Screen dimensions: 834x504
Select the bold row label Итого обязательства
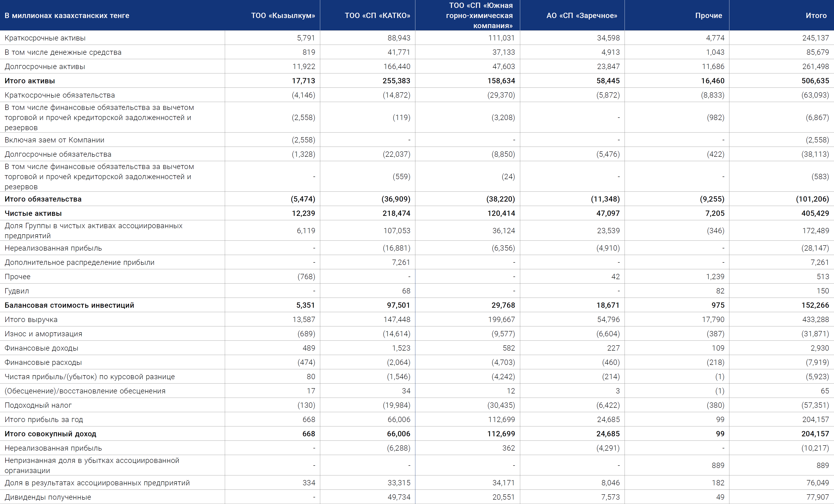(43, 199)
